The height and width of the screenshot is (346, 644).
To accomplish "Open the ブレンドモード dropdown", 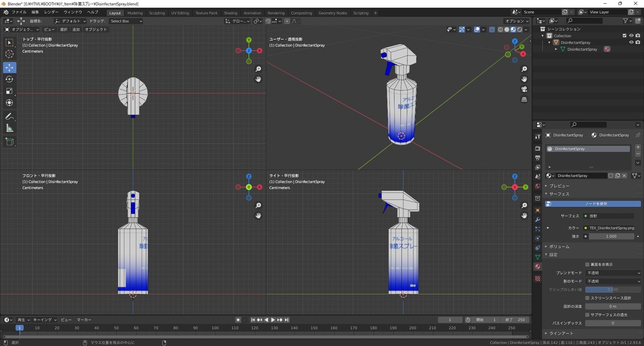I will tap(613, 273).
